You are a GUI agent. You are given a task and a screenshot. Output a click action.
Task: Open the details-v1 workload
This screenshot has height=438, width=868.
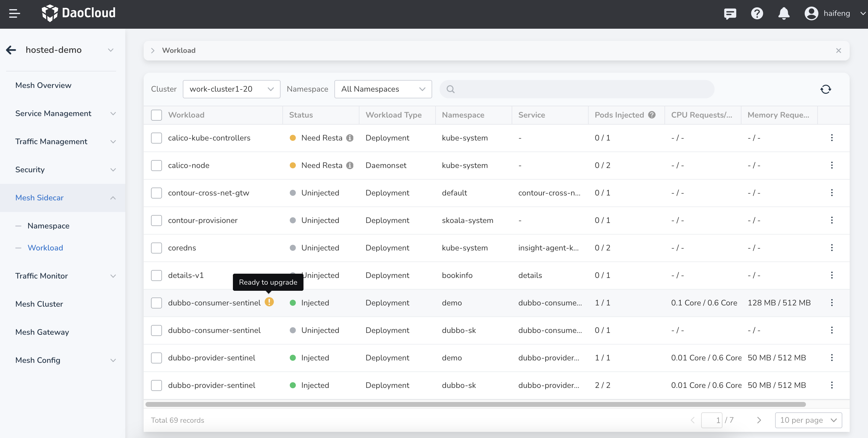[186, 276]
